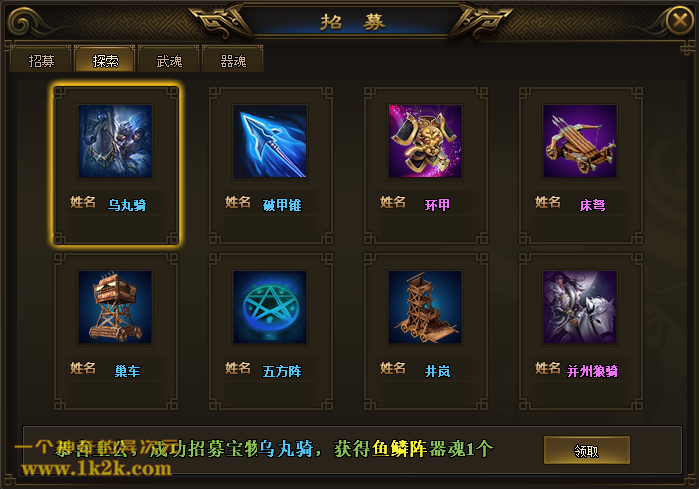
Task: Open the 探索 tab
Action: click(105, 60)
